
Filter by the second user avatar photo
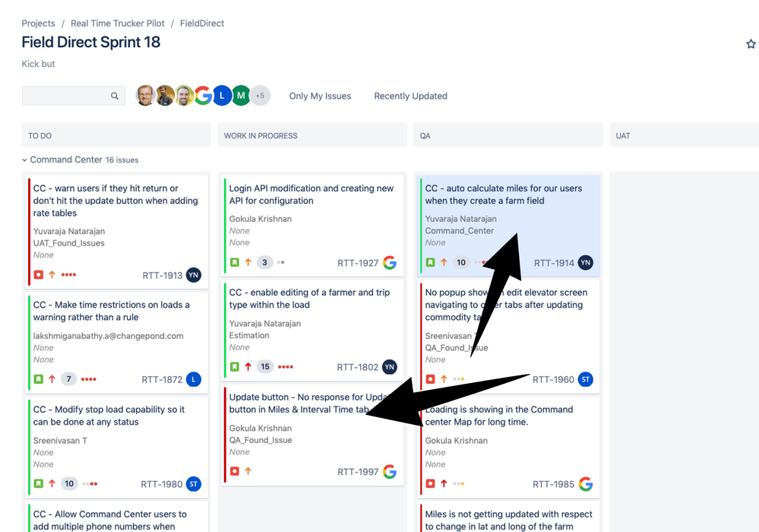[x=165, y=95]
